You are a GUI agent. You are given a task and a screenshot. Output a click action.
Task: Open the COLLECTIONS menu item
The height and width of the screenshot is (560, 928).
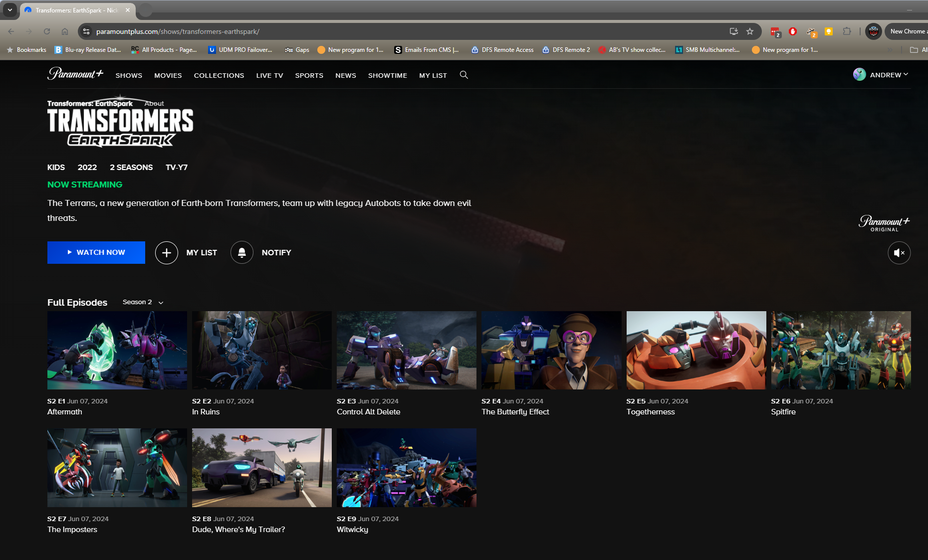(x=219, y=75)
